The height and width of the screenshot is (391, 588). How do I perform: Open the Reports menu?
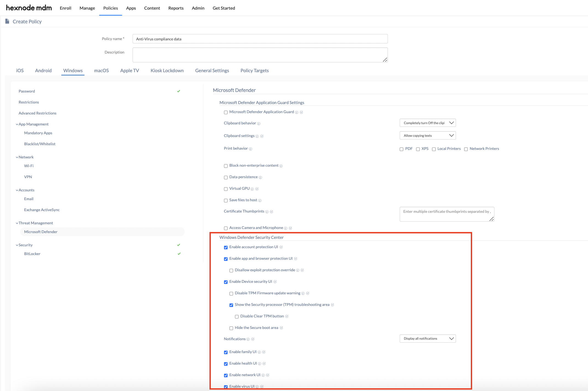click(176, 8)
